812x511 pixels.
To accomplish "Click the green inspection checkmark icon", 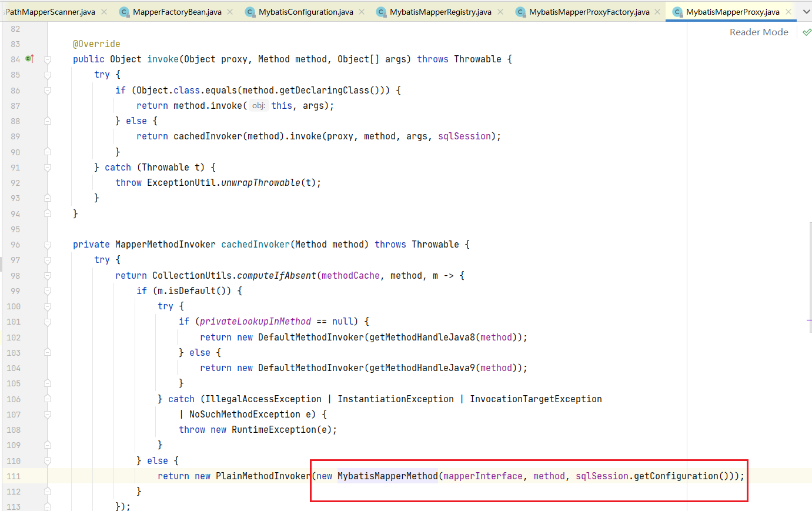I will point(807,32).
